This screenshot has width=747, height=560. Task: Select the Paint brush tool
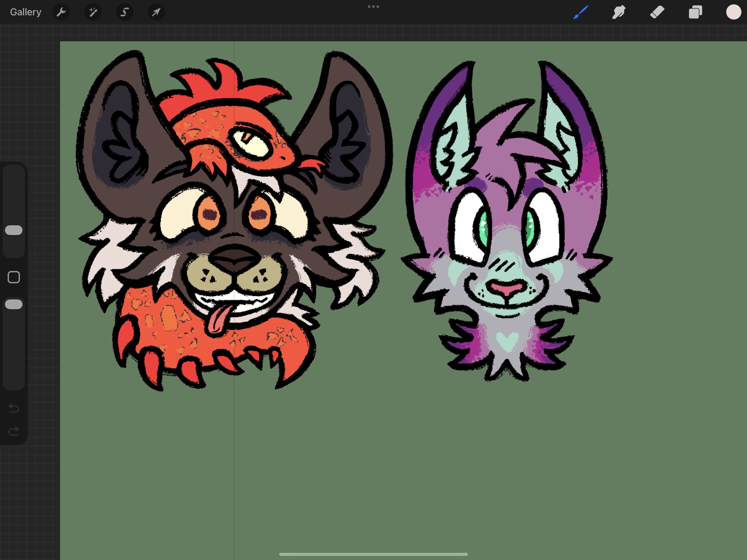click(x=581, y=12)
